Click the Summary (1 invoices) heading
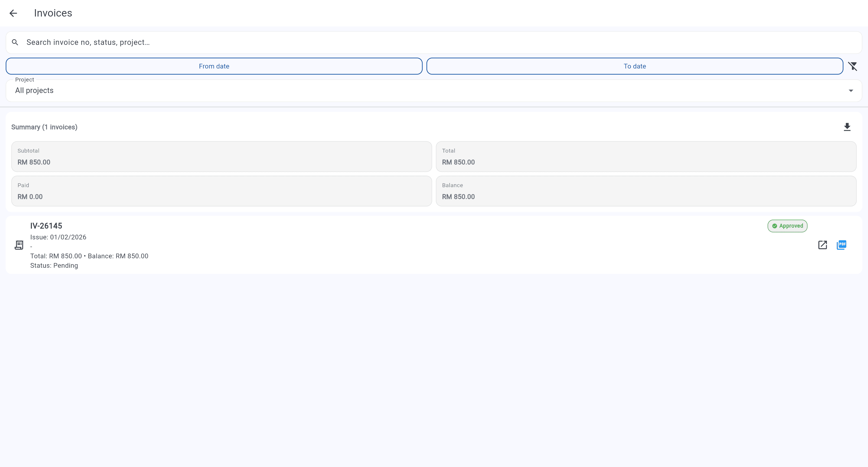Image resolution: width=868 pixels, height=467 pixels. coord(44,127)
